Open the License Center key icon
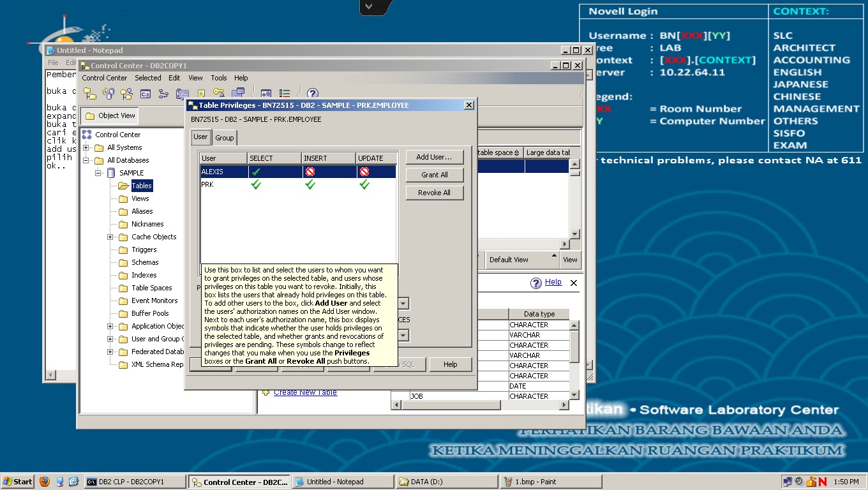 [x=220, y=94]
